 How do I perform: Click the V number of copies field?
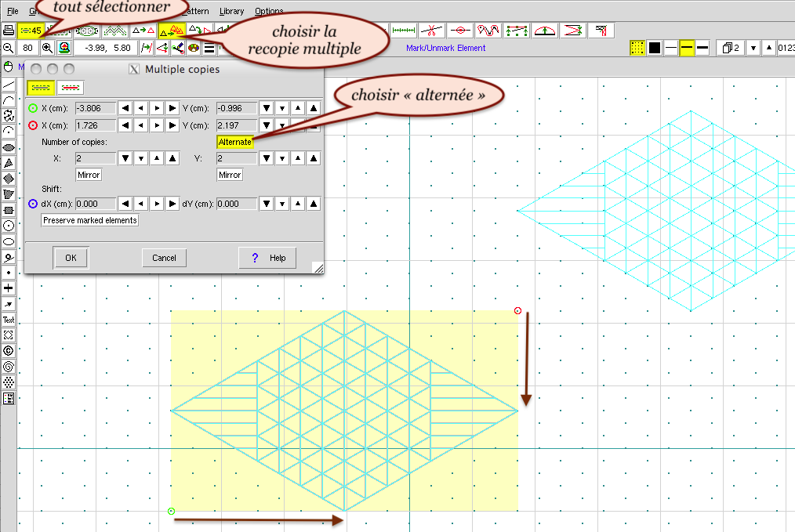coord(237,158)
